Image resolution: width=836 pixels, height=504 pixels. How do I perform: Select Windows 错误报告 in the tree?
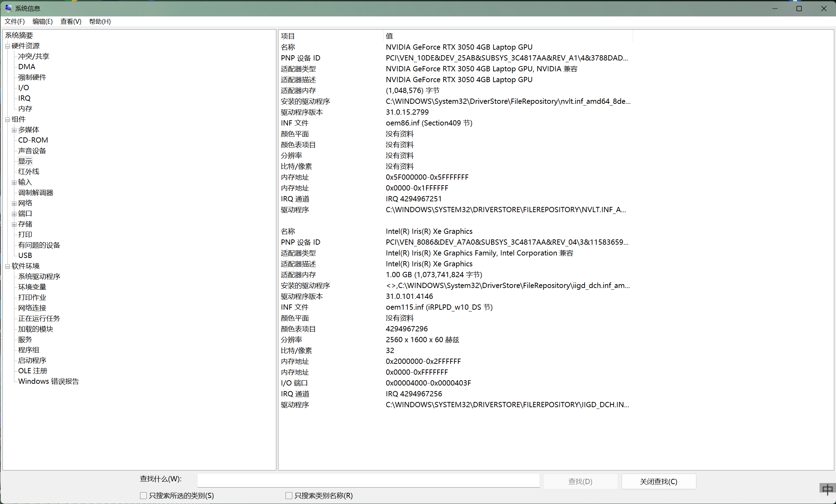point(48,381)
